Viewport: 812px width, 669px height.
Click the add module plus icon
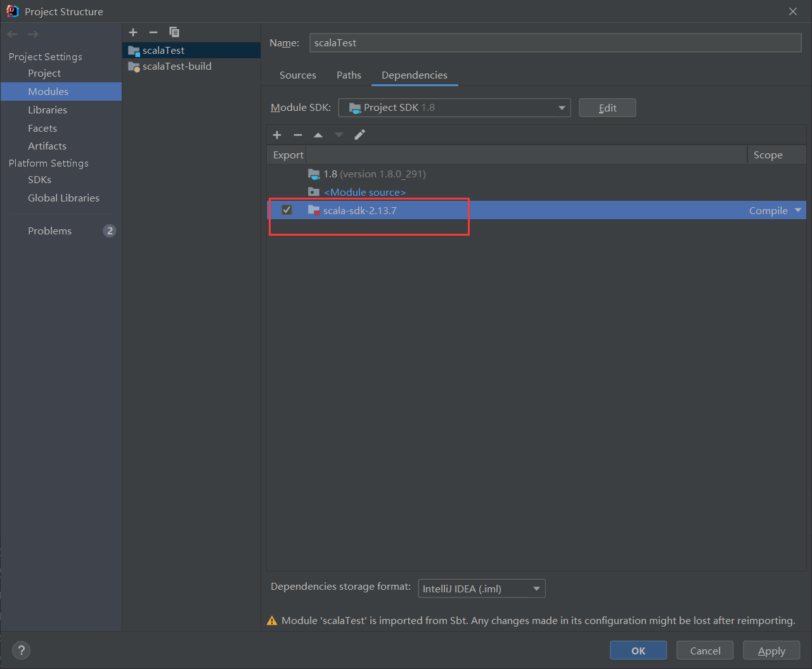click(133, 32)
